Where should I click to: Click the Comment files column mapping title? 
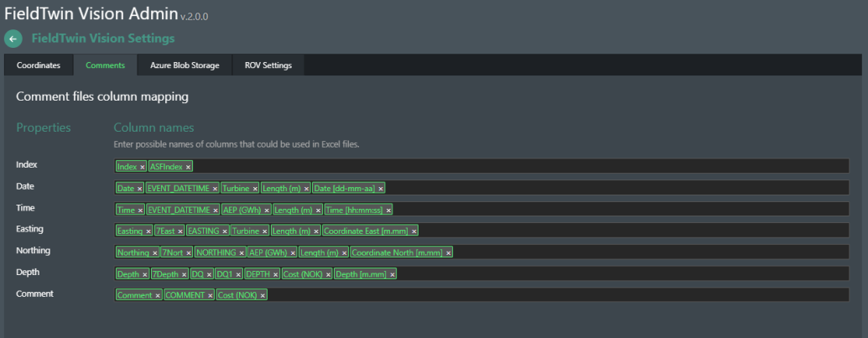[x=102, y=96]
